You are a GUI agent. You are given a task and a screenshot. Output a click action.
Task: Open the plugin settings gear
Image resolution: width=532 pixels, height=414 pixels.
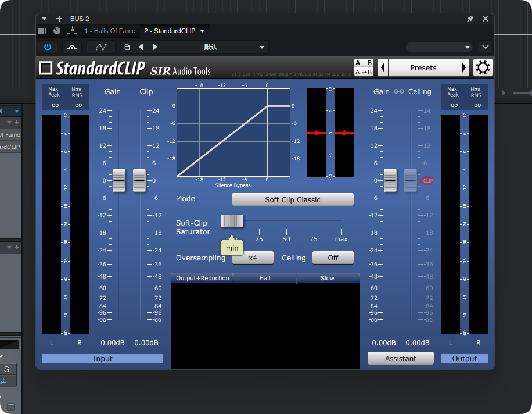483,67
